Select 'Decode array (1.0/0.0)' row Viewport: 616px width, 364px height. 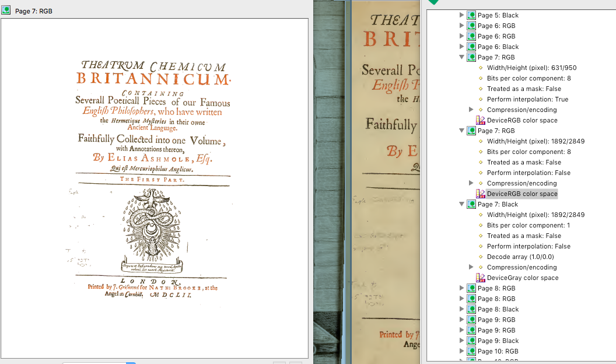click(520, 257)
